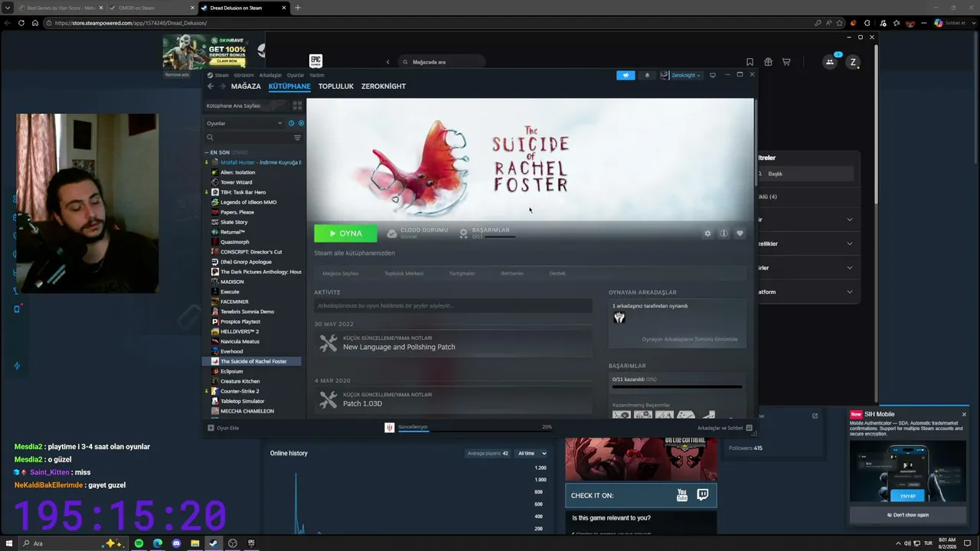This screenshot has height=551, width=980.
Task: Click the green OYNA play button
Action: pyautogui.click(x=345, y=233)
